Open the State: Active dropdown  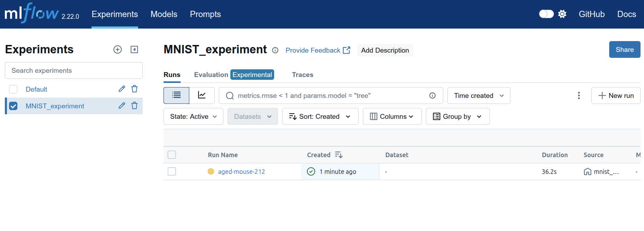pyautogui.click(x=193, y=116)
